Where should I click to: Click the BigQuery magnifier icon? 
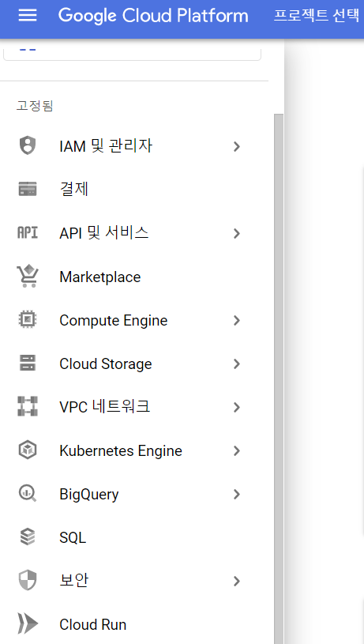pos(28,493)
